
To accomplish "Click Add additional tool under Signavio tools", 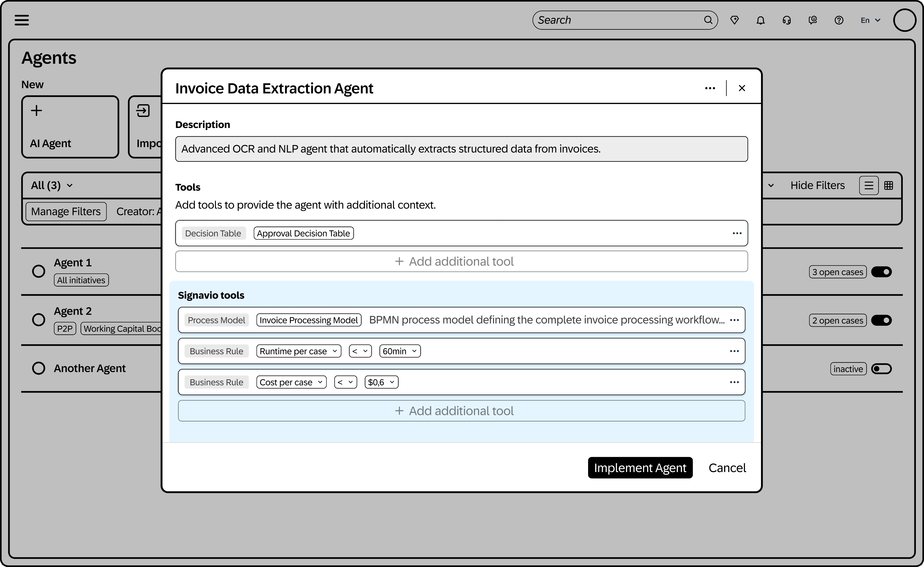I will tap(461, 411).
